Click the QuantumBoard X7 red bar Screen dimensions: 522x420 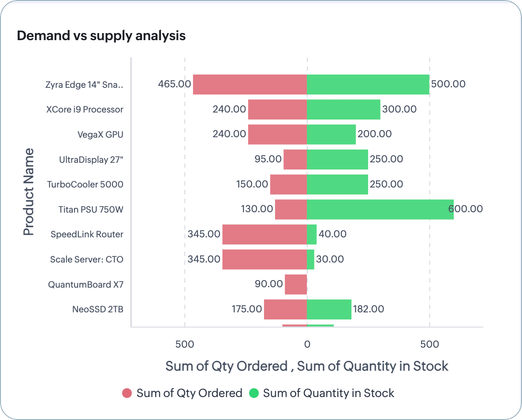tap(295, 285)
